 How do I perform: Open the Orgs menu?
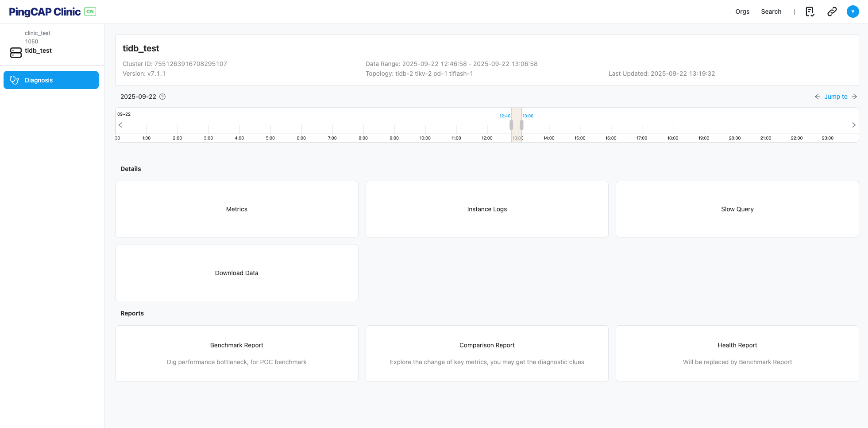click(x=742, y=12)
